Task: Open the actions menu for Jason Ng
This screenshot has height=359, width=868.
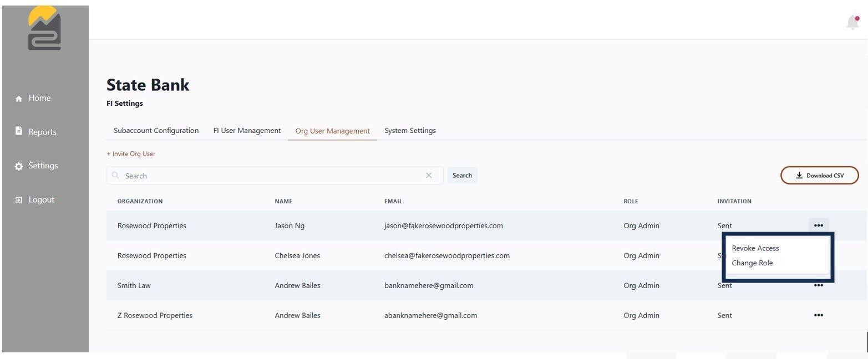Action: (818, 225)
